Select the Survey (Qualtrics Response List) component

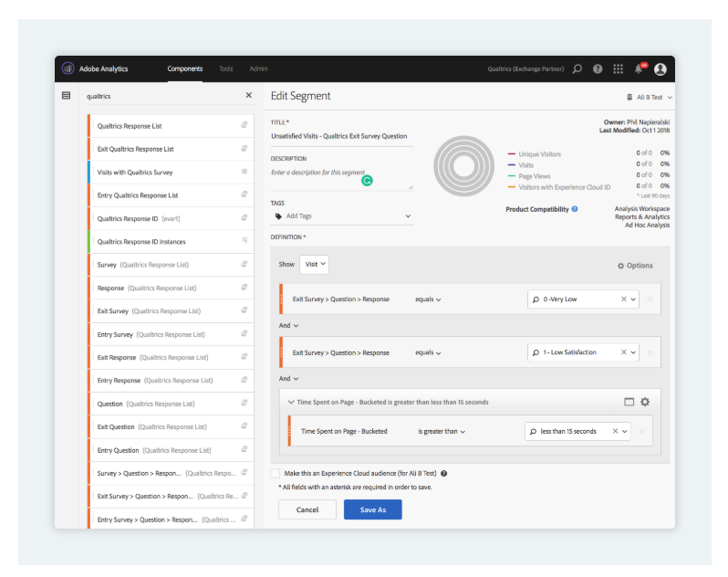point(171,265)
